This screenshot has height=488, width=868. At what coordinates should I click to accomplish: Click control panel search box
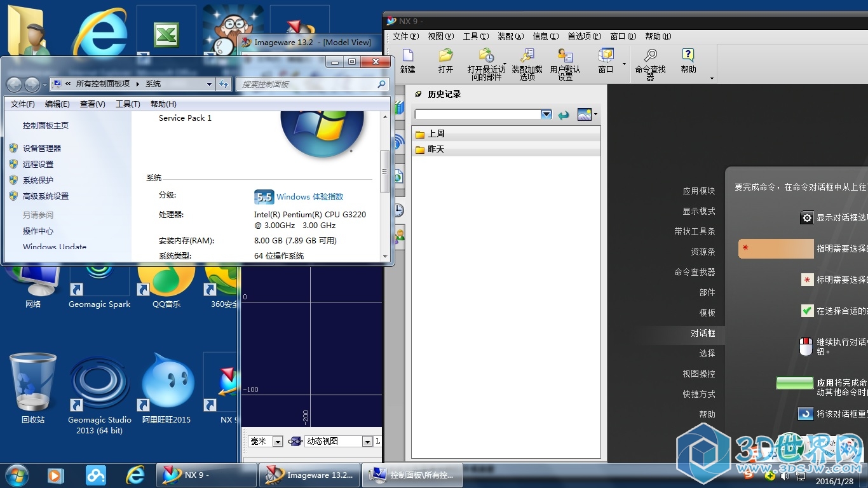tap(312, 84)
